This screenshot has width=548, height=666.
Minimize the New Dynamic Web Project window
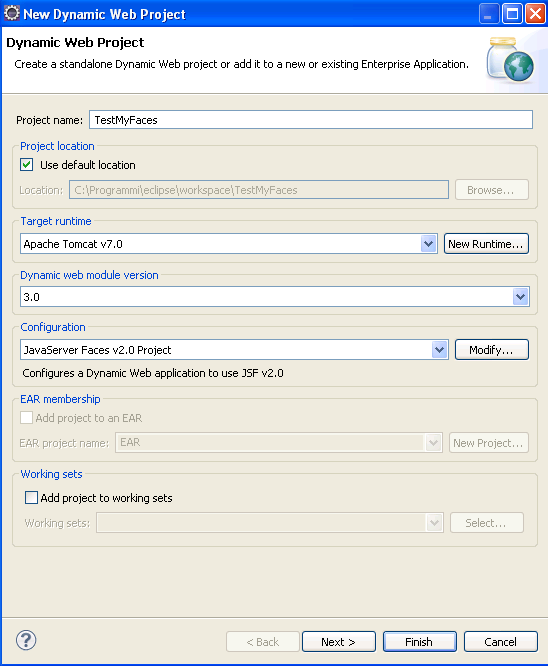click(489, 14)
